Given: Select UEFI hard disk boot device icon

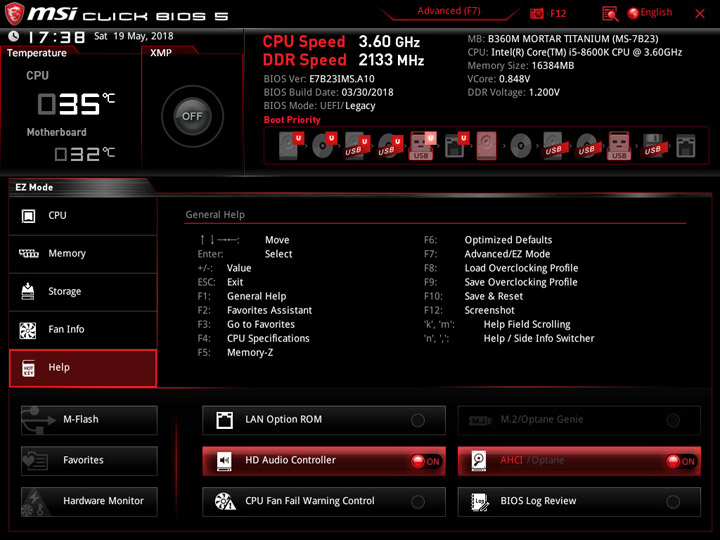Looking at the screenshot, I should 291,145.
